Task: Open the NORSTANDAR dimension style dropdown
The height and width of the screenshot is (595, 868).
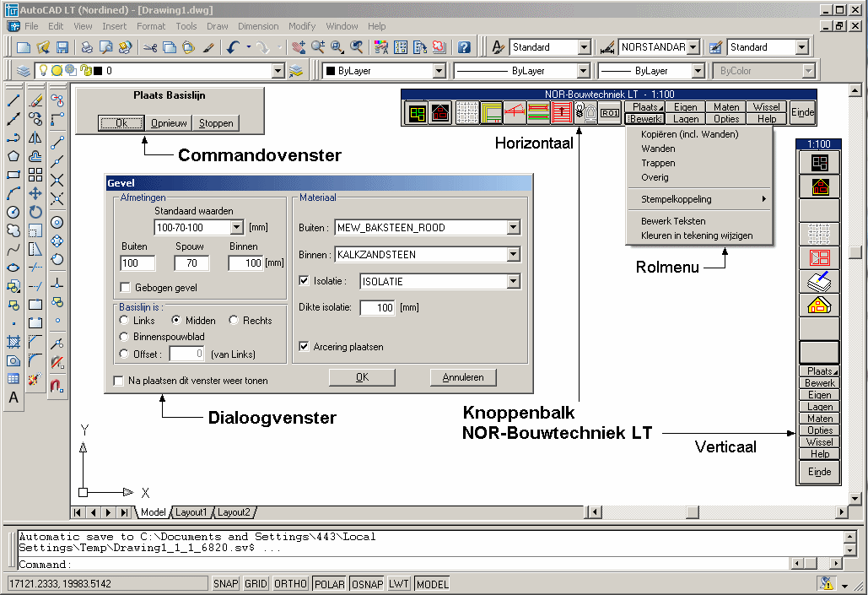Action: [693, 47]
